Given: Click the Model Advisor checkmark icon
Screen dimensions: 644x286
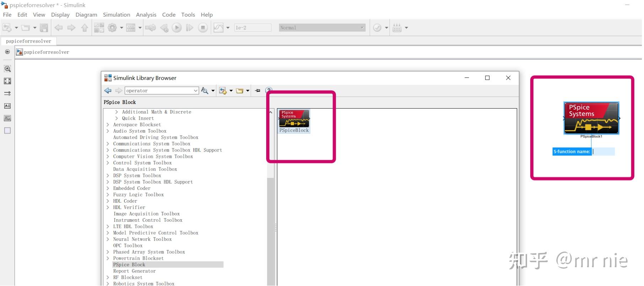Looking at the screenshot, I should (377, 28).
